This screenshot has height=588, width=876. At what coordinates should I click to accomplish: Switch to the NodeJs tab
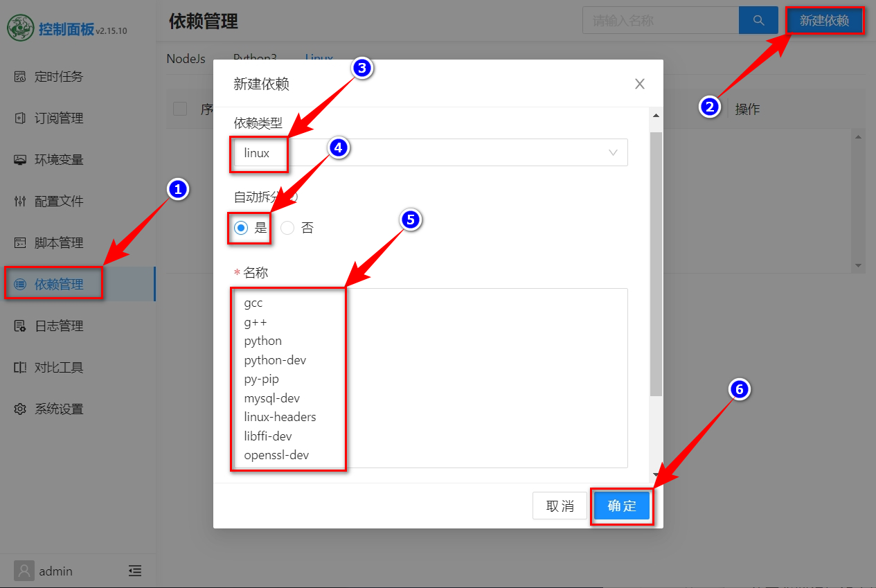(x=186, y=59)
